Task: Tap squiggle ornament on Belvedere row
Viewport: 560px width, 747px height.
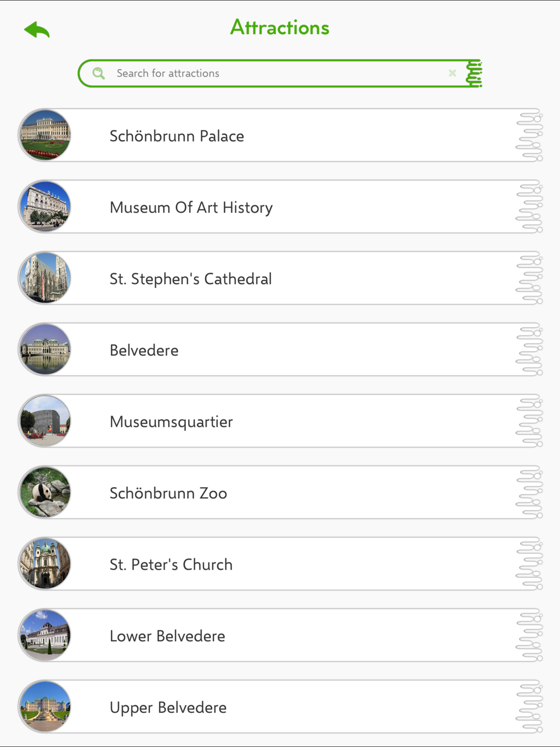Action: (529, 349)
